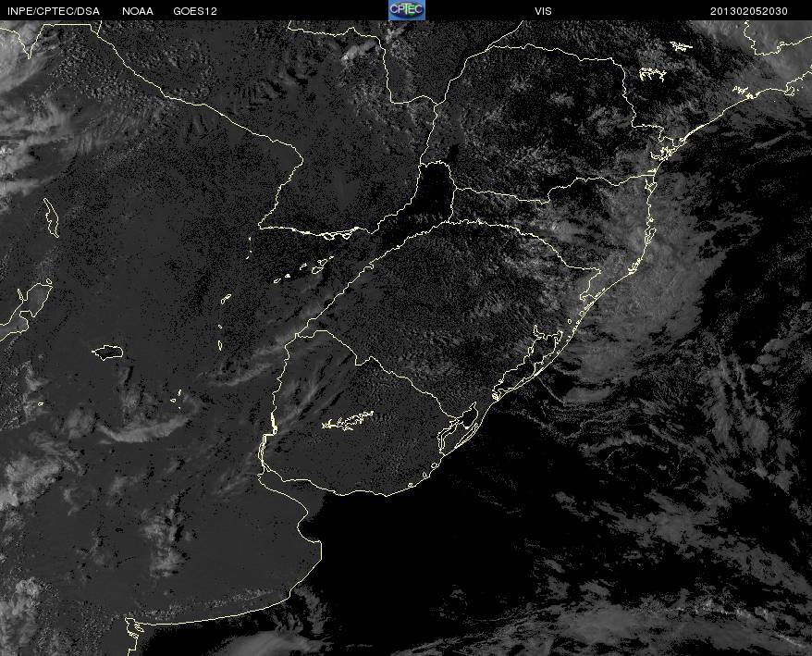
Task: Click the INPE/CPTEC/DSA header label
Action: [x=54, y=11]
